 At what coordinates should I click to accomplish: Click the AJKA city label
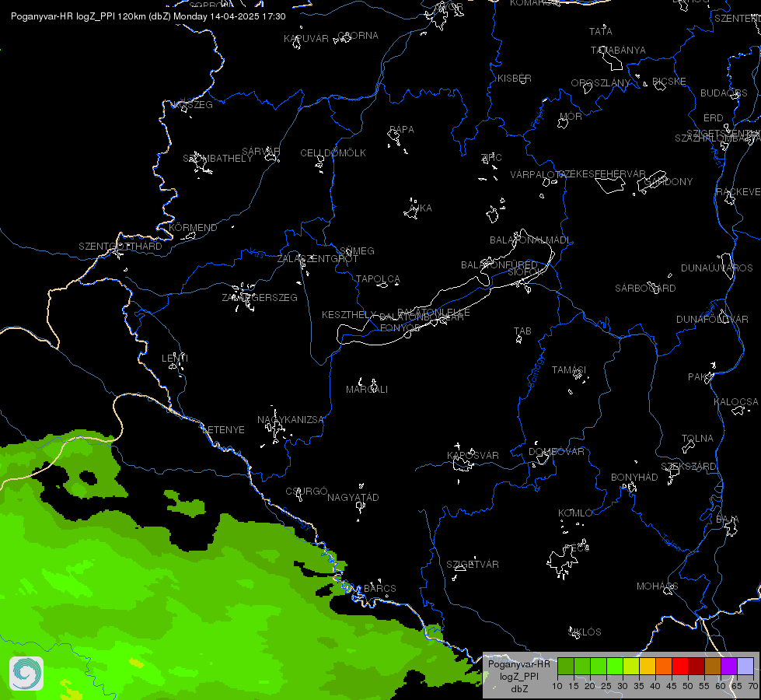tap(421, 208)
